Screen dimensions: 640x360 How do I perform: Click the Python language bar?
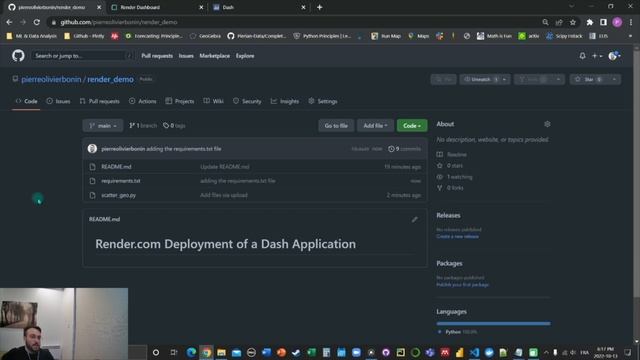click(x=493, y=324)
